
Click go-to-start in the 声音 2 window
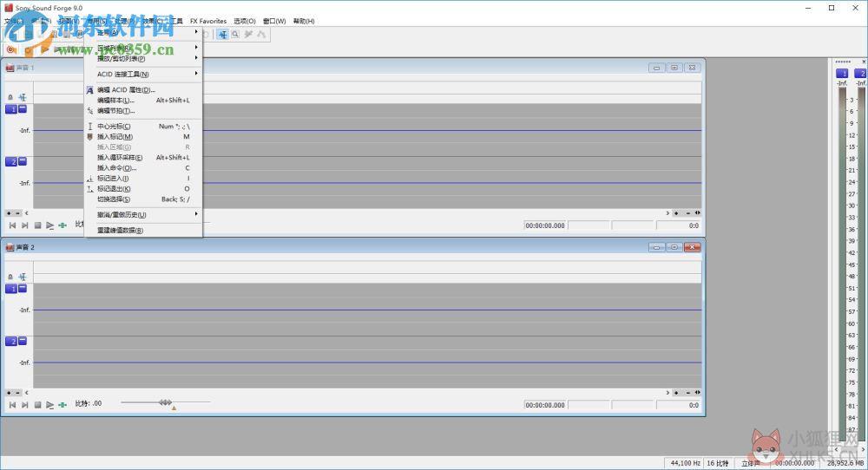coord(12,405)
